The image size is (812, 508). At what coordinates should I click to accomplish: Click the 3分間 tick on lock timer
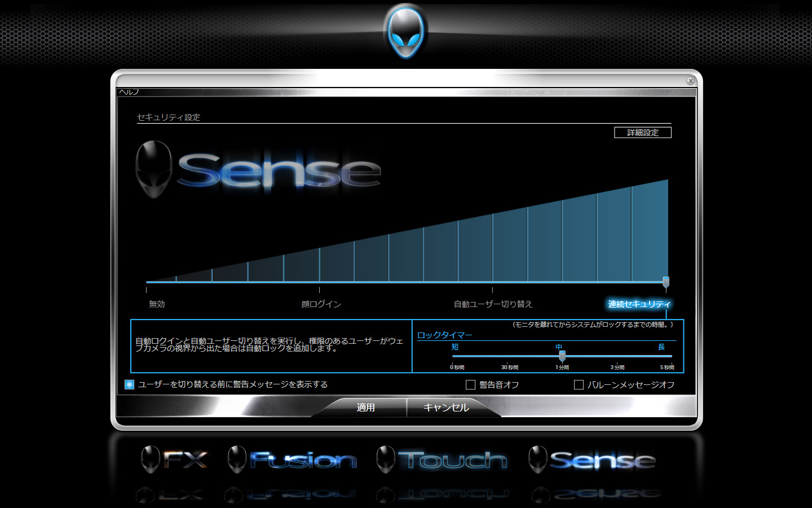pyautogui.click(x=617, y=367)
